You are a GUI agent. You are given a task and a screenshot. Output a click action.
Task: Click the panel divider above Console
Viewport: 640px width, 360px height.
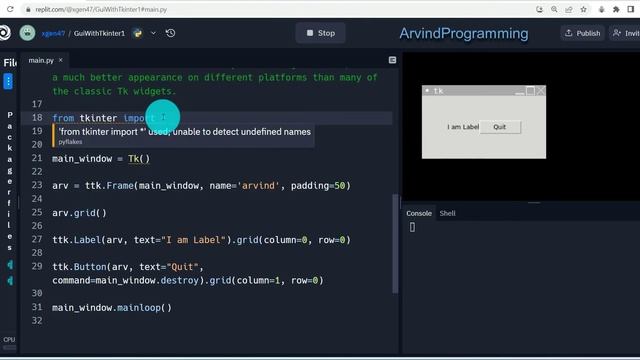coord(534,202)
